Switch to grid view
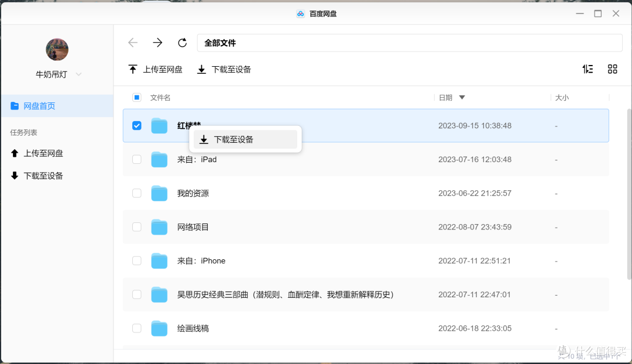 pyautogui.click(x=612, y=69)
